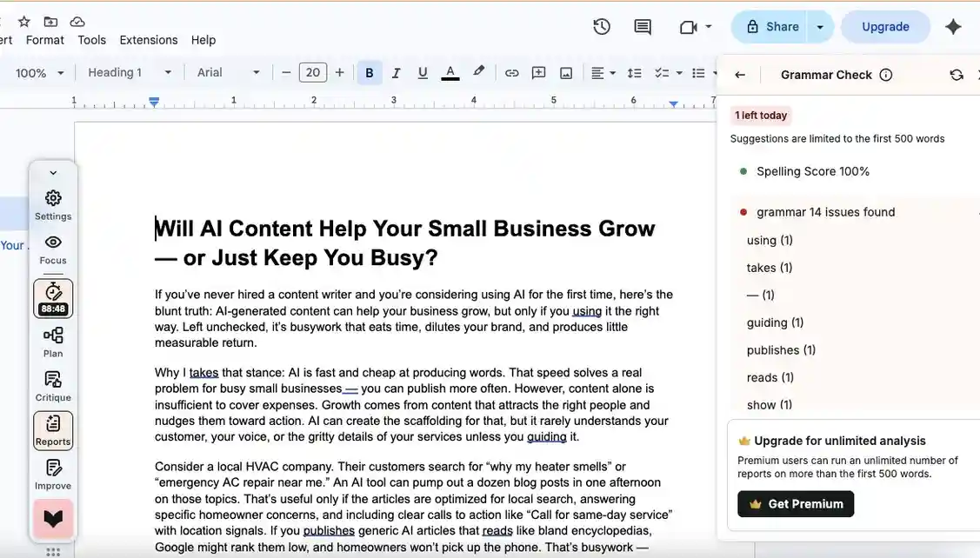
Task: Open the meeting options dropdown arrow
Action: pos(708,27)
